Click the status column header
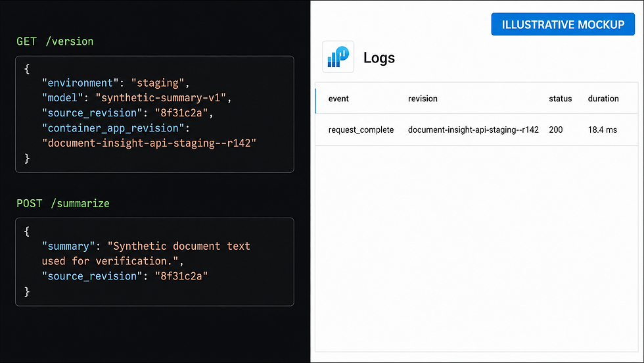Image resolution: width=644 pixels, height=363 pixels. (x=560, y=99)
